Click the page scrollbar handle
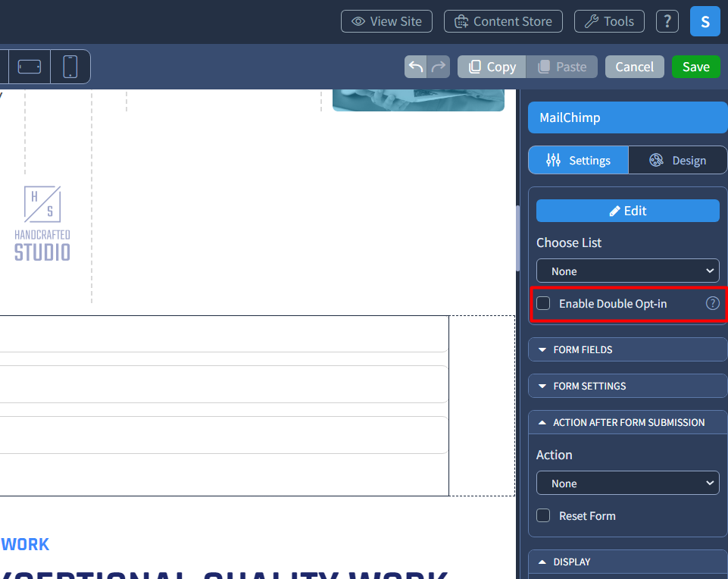 [517, 238]
